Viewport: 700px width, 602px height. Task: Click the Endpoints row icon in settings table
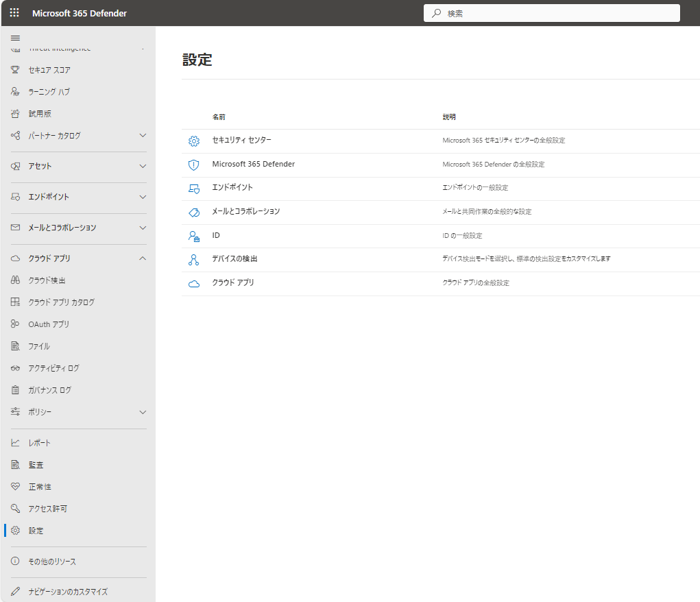(194, 189)
